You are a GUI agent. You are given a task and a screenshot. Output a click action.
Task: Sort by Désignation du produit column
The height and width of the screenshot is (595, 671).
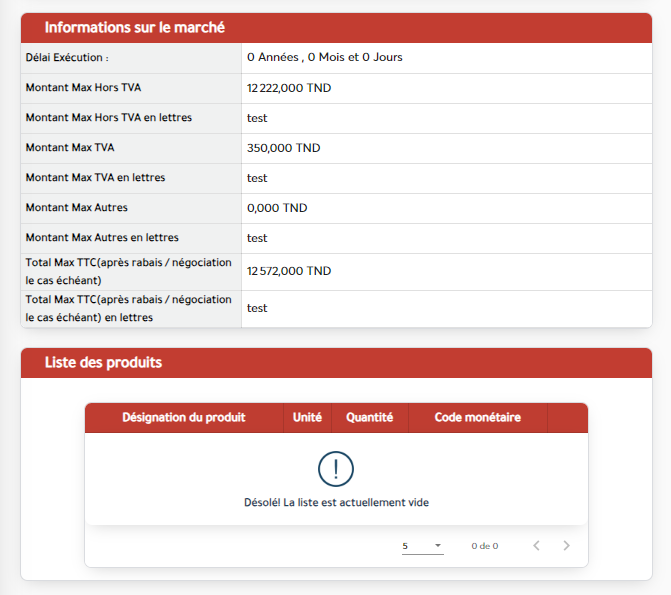183,418
